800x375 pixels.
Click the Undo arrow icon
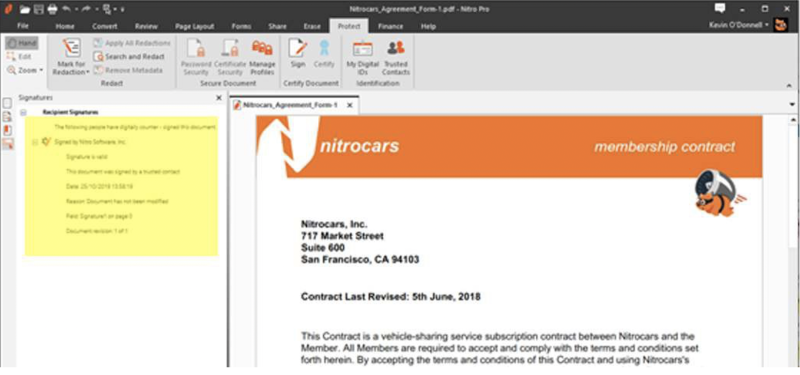pyautogui.click(x=66, y=9)
